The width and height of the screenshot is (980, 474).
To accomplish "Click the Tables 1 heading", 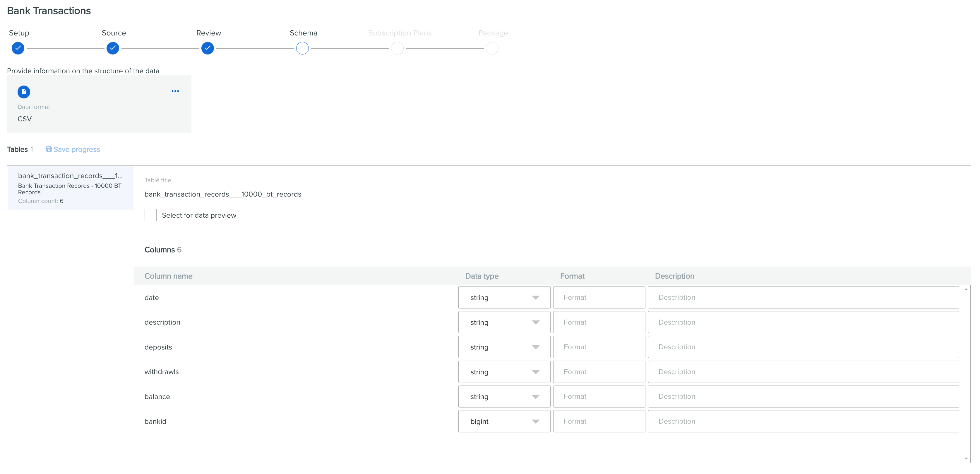I will point(20,149).
